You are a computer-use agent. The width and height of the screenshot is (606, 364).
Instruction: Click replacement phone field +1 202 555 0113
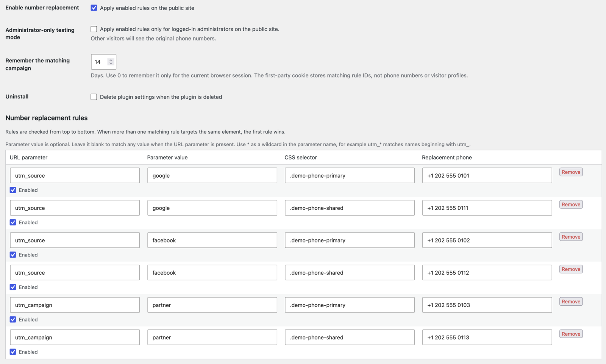coord(487,337)
